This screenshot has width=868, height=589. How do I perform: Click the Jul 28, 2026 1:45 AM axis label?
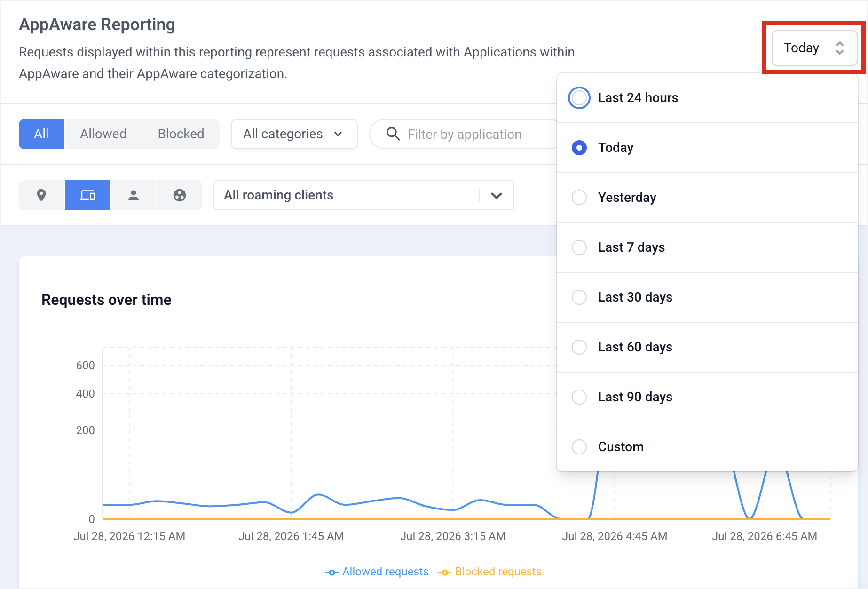tap(291, 536)
